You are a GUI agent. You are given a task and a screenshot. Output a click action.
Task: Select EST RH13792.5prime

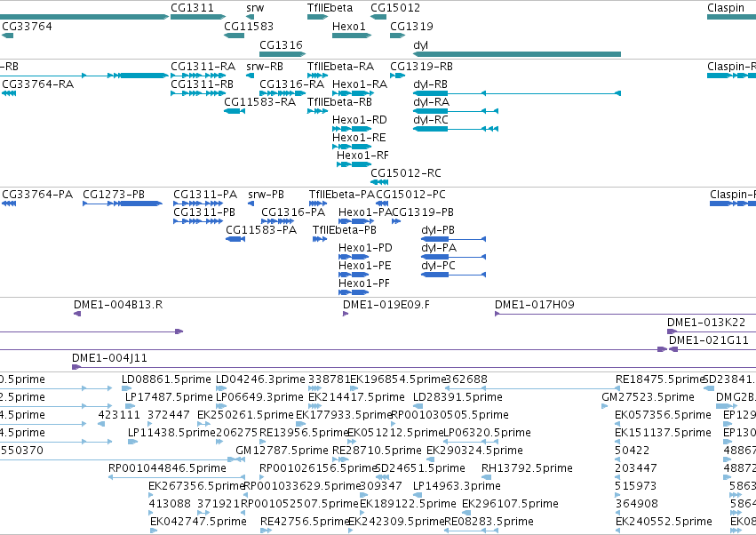pyautogui.click(x=527, y=468)
